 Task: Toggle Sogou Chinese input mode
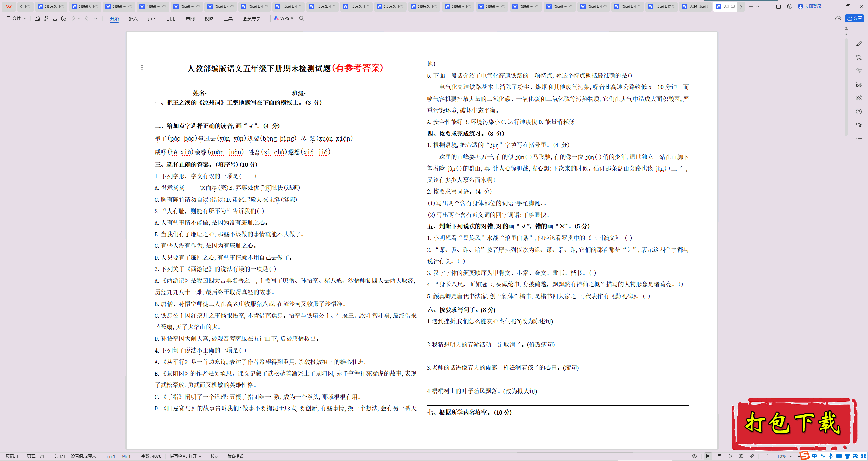pyautogui.click(x=814, y=456)
